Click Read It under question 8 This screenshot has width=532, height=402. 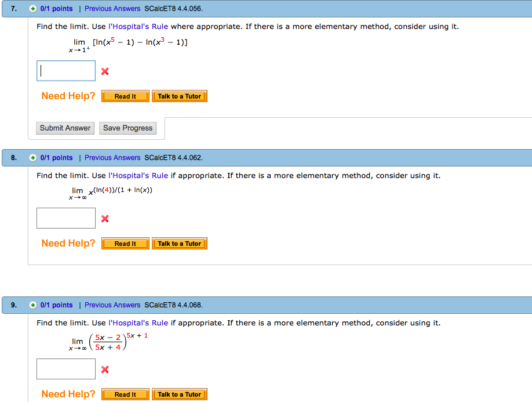click(x=125, y=243)
